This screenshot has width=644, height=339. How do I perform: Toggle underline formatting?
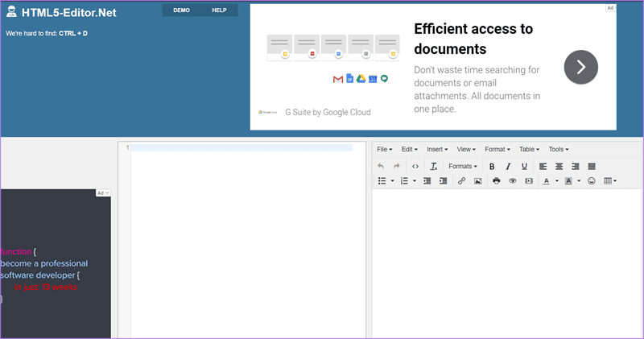[524, 167]
